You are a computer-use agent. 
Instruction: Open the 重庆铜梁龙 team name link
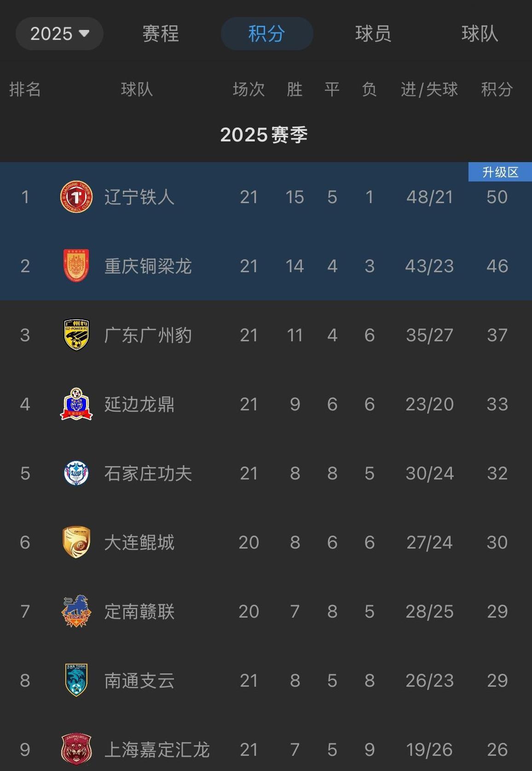148,266
